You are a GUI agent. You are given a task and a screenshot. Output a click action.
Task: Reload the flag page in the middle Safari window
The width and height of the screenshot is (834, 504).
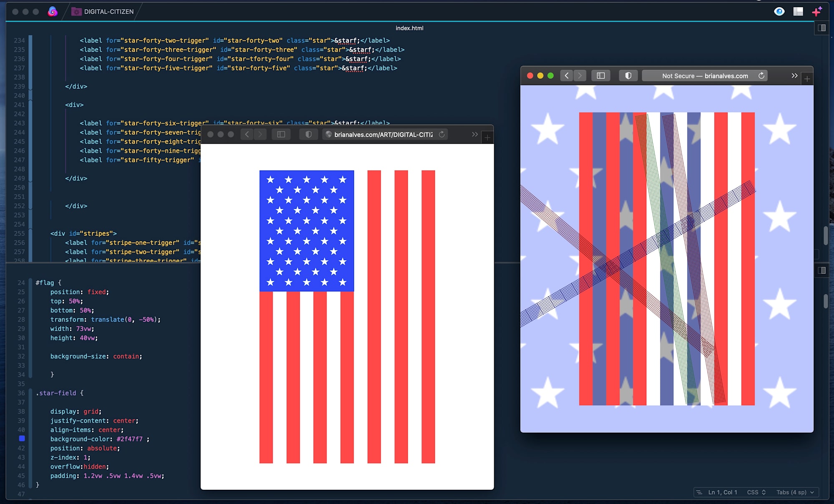click(442, 134)
